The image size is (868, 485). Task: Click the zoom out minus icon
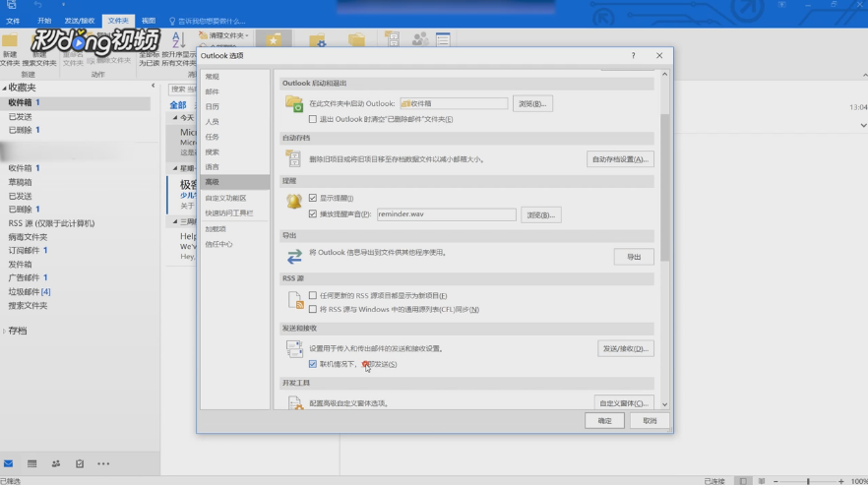pos(775,481)
